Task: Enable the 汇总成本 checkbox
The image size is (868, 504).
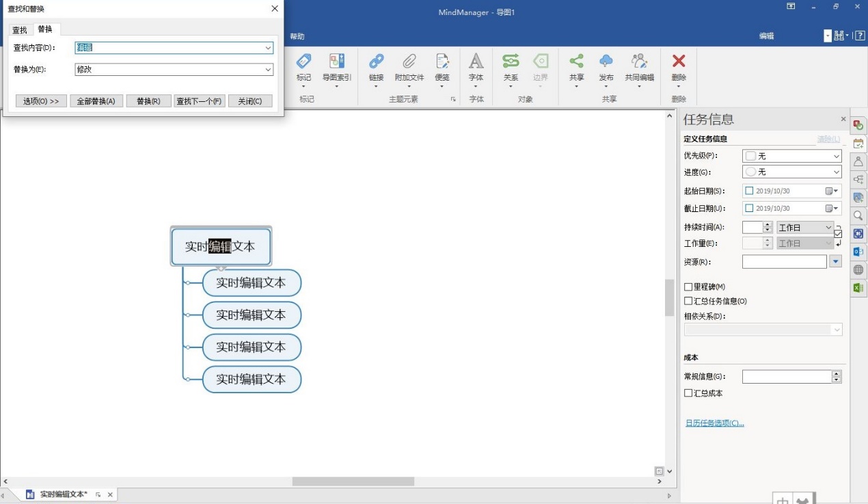Action: coord(688,393)
